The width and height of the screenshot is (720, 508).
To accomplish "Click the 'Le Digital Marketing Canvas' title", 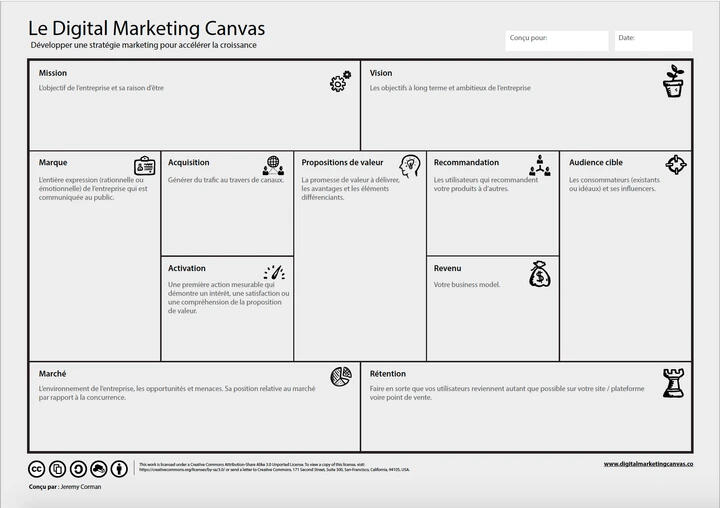I will 146,28.
